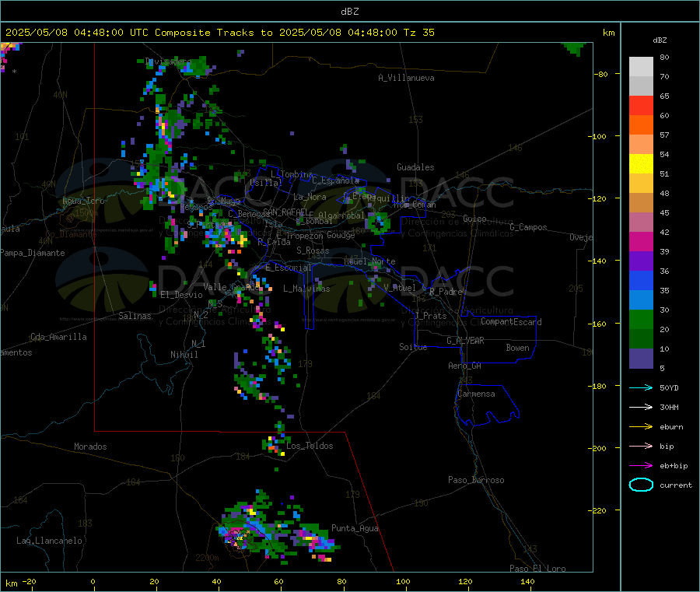This screenshot has width=700, height=592.
Task: Click the Bowen label
Action: [x=517, y=347]
